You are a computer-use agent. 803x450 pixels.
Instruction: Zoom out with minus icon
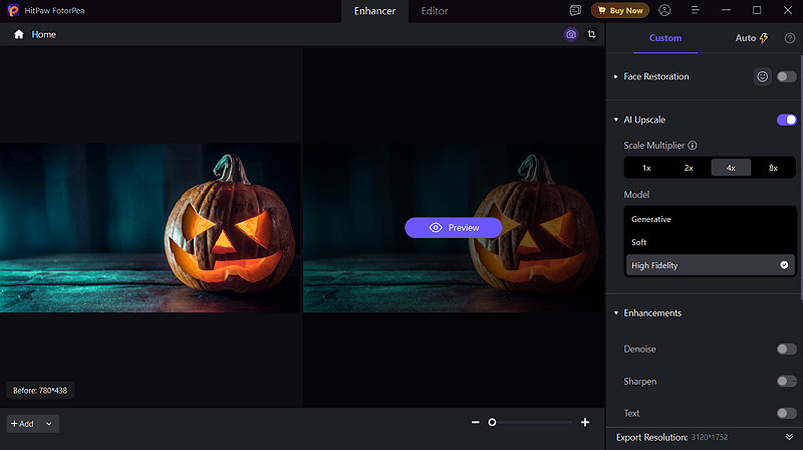pyautogui.click(x=475, y=422)
